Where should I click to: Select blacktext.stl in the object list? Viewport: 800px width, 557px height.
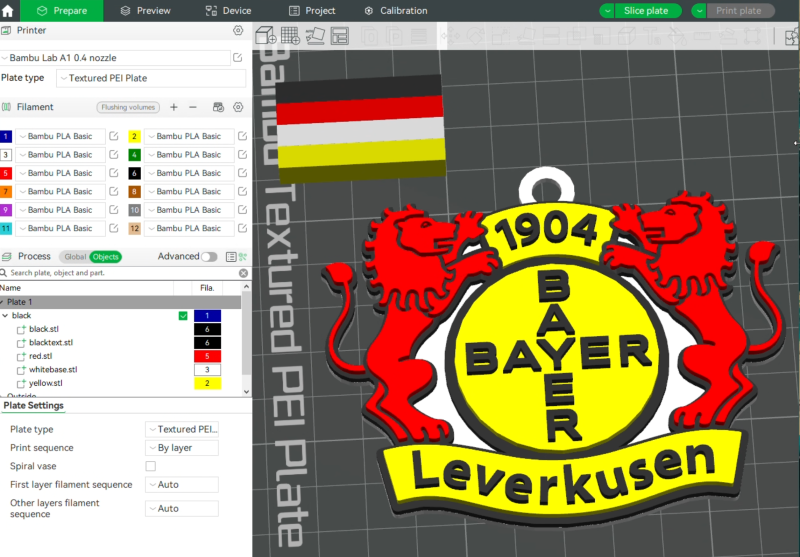tap(51, 343)
